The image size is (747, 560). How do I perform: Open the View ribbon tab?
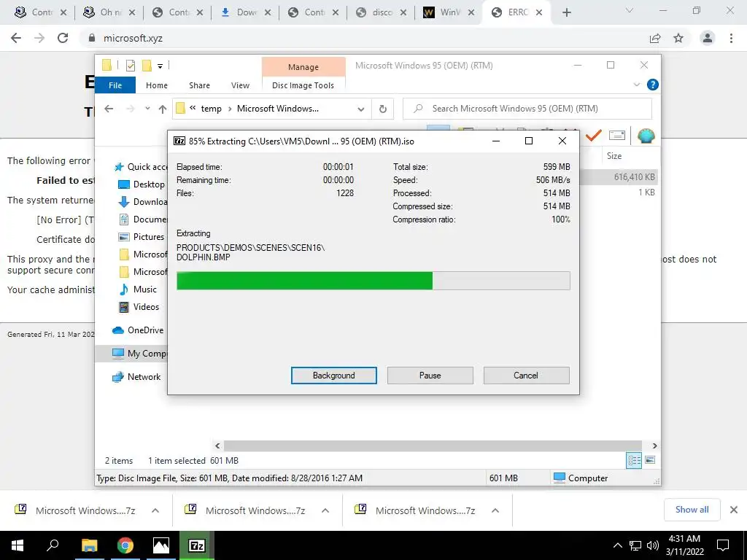click(240, 85)
